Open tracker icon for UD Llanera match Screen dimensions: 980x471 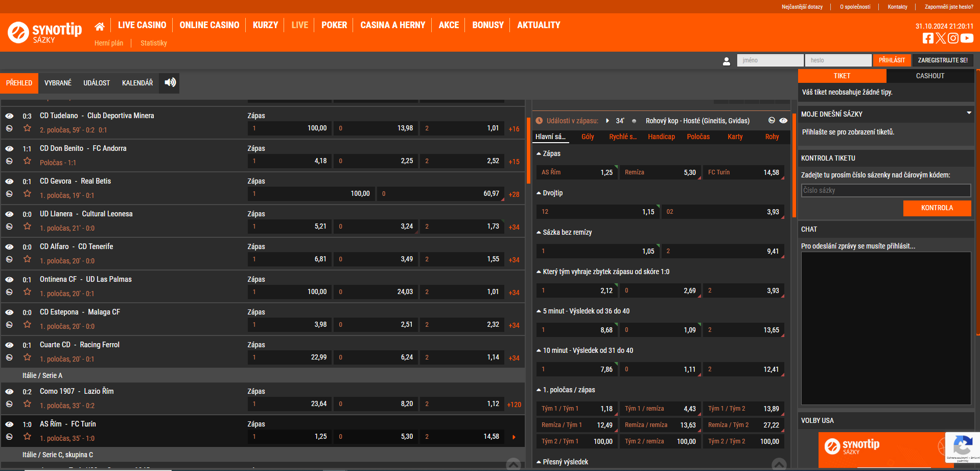pyautogui.click(x=9, y=227)
